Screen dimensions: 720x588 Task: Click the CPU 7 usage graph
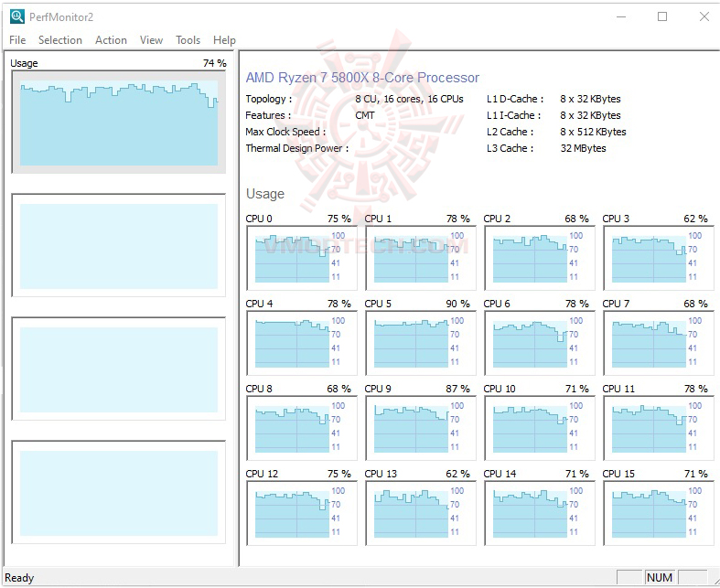pyautogui.click(x=659, y=343)
